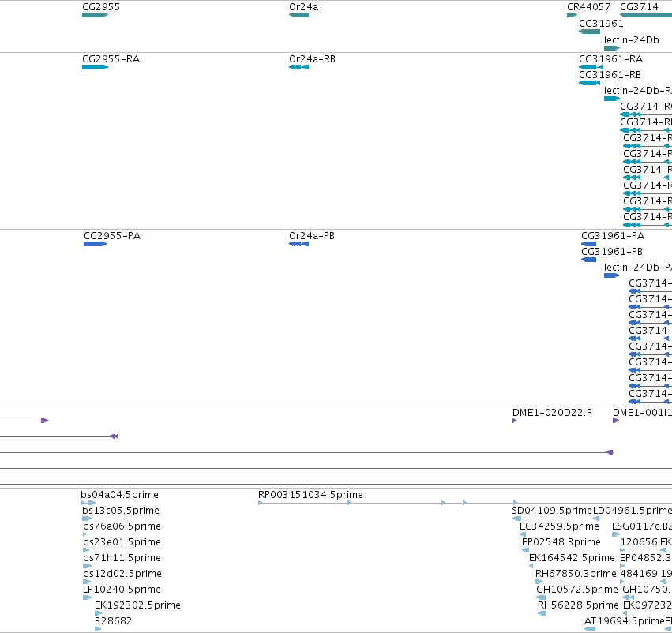Open the CR44057 gene label
Image resolution: width=672 pixels, height=633 pixels.
pos(588,7)
